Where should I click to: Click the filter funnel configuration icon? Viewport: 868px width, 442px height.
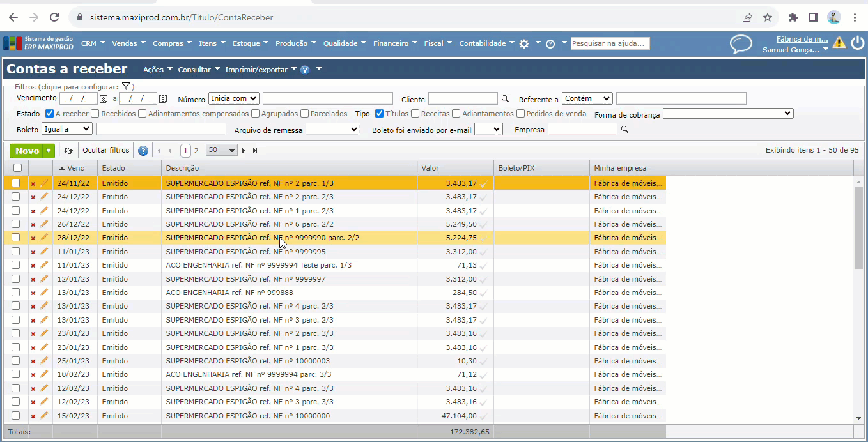click(126, 87)
